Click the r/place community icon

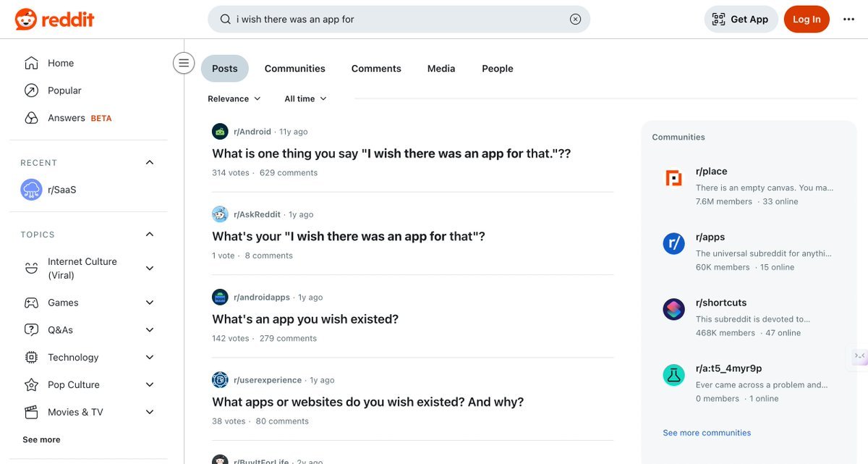coord(674,178)
